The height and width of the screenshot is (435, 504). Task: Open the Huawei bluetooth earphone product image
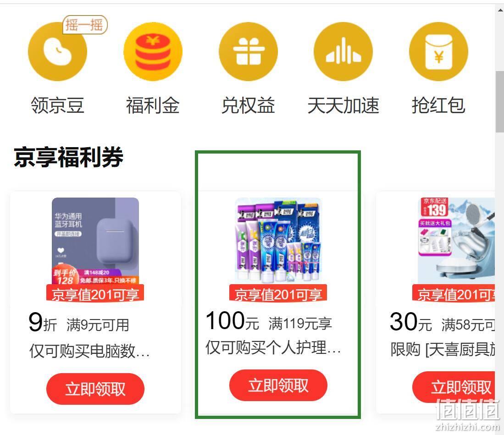pyautogui.click(x=95, y=241)
